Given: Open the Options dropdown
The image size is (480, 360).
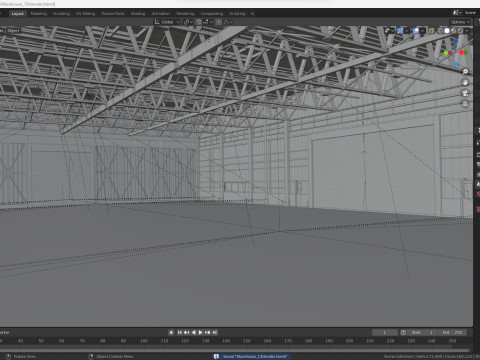Looking at the screenshot, I should click(x=460, y=22).
